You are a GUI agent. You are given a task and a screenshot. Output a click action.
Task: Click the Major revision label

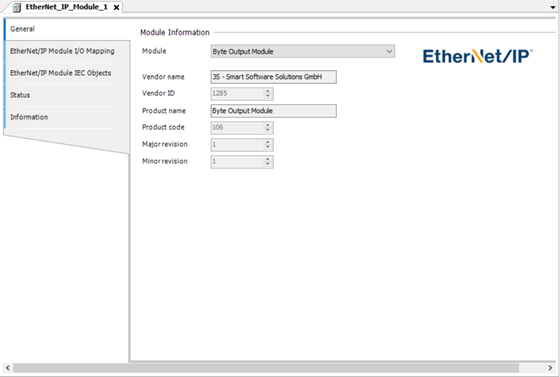[165, 144]
